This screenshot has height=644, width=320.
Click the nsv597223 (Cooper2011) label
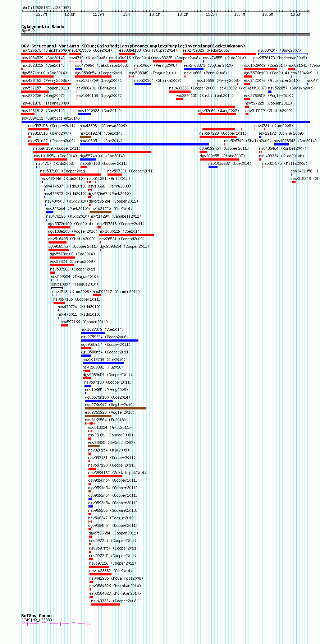click(x=223, y=133)
